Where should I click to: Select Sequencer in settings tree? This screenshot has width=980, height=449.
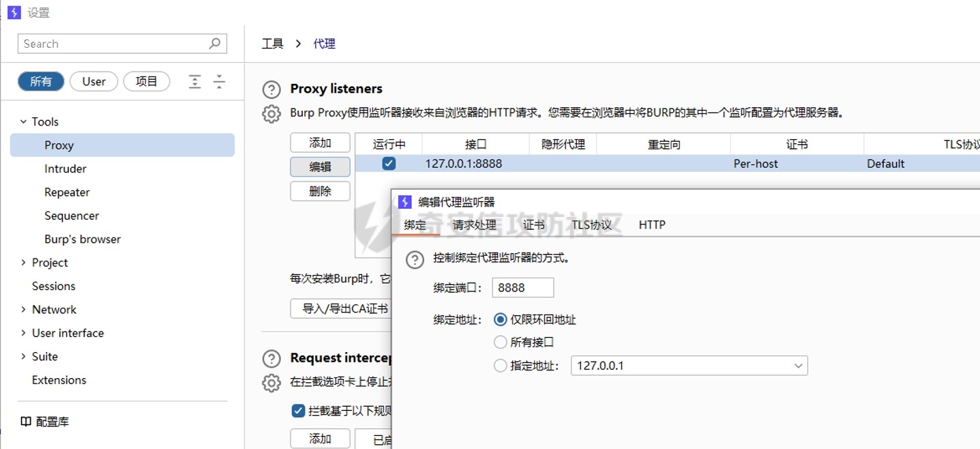(72, 216)
